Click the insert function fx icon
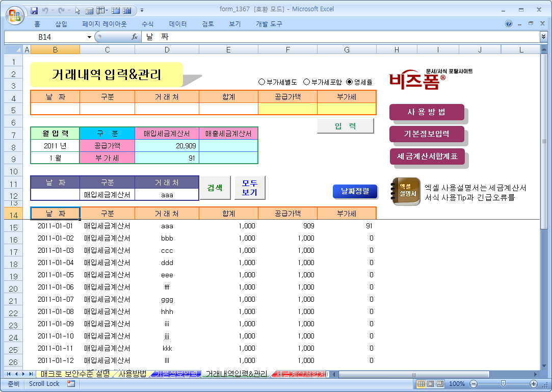This screenshot has height=392, width=552. pyautogui.click(x=135, y=37)
